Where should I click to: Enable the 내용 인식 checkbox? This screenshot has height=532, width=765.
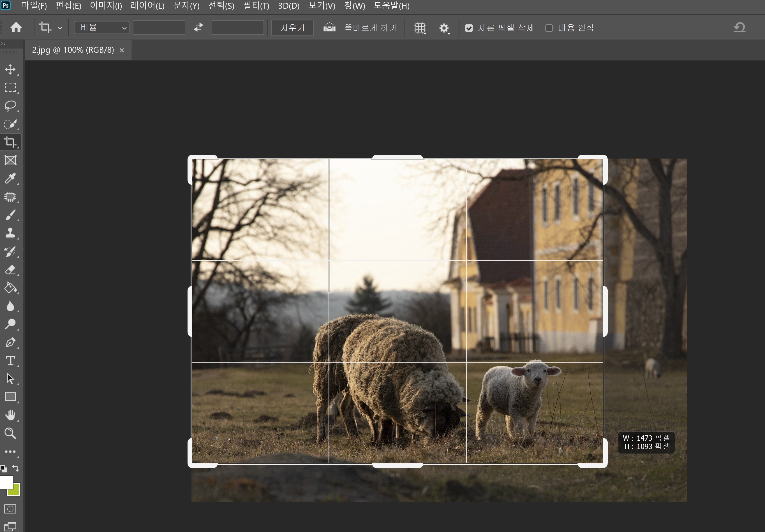[549, 28]
